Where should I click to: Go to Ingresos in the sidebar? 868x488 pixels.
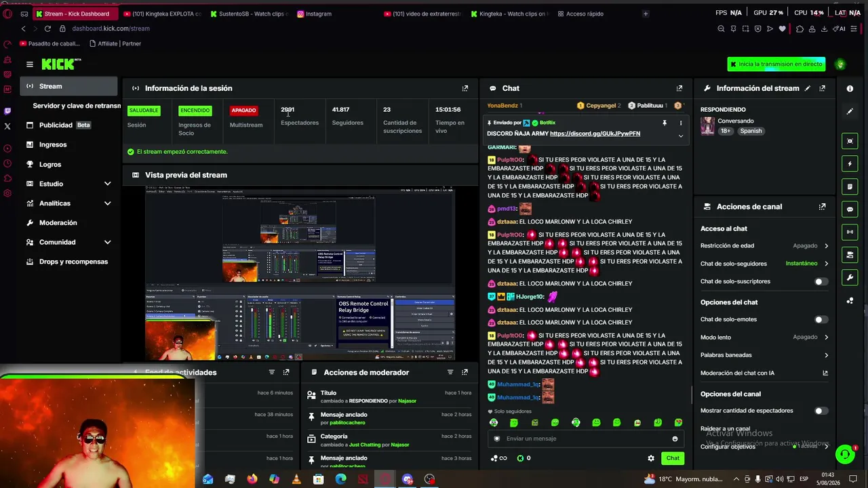tap(68, 144)
